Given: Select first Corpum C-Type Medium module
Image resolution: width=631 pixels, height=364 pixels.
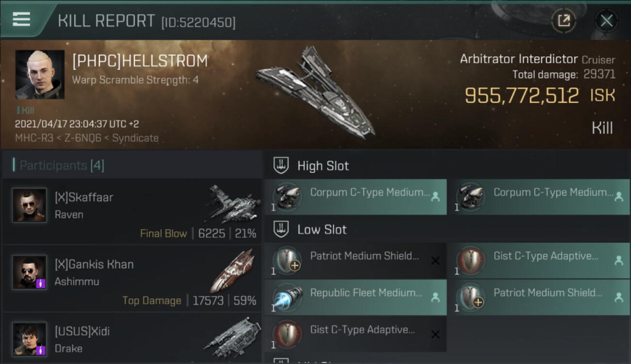Looking at the screenshot, I should pyautogui.click(x=355, y=197).
